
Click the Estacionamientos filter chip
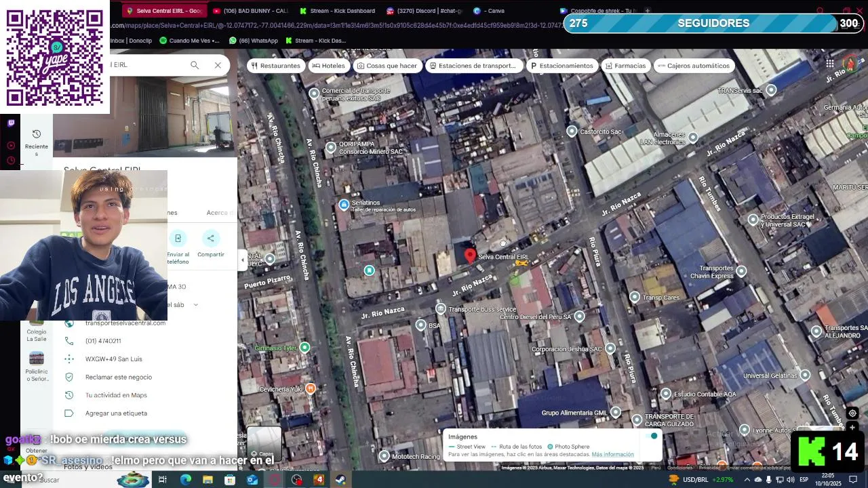(x=562, y=66)
